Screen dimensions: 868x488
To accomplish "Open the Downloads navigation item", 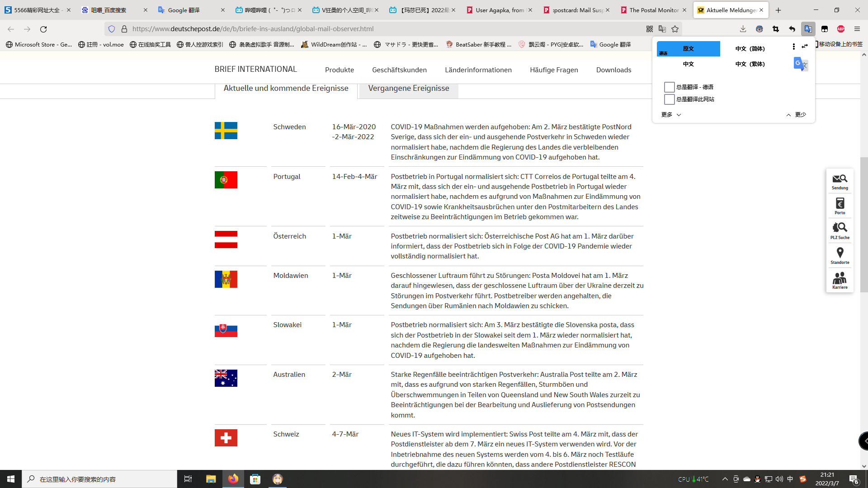I will coord(613,70).
